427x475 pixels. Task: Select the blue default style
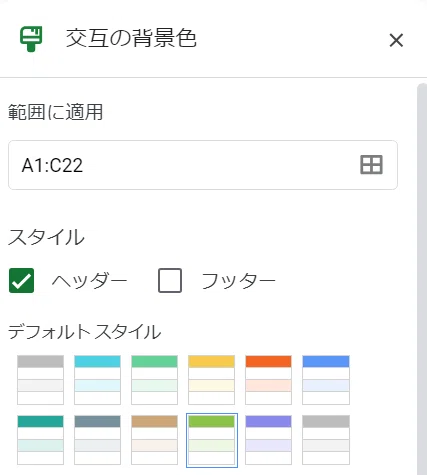(x=326, y=380)
